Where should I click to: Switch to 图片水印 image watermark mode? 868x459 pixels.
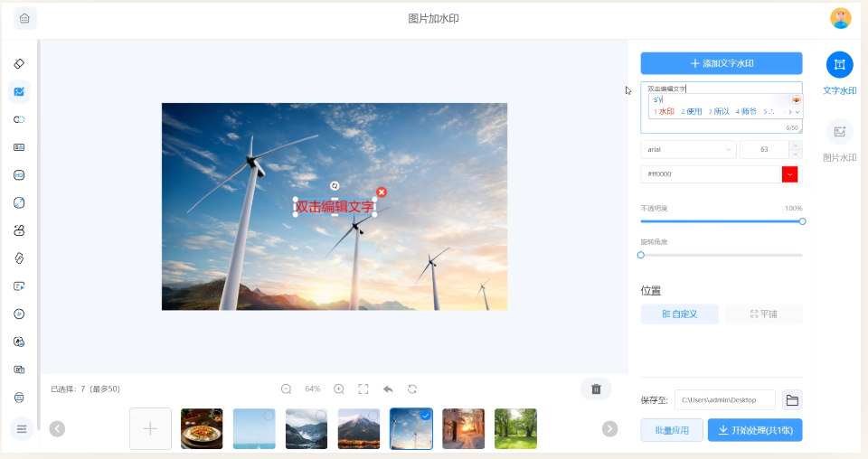(x=840, y=140)
